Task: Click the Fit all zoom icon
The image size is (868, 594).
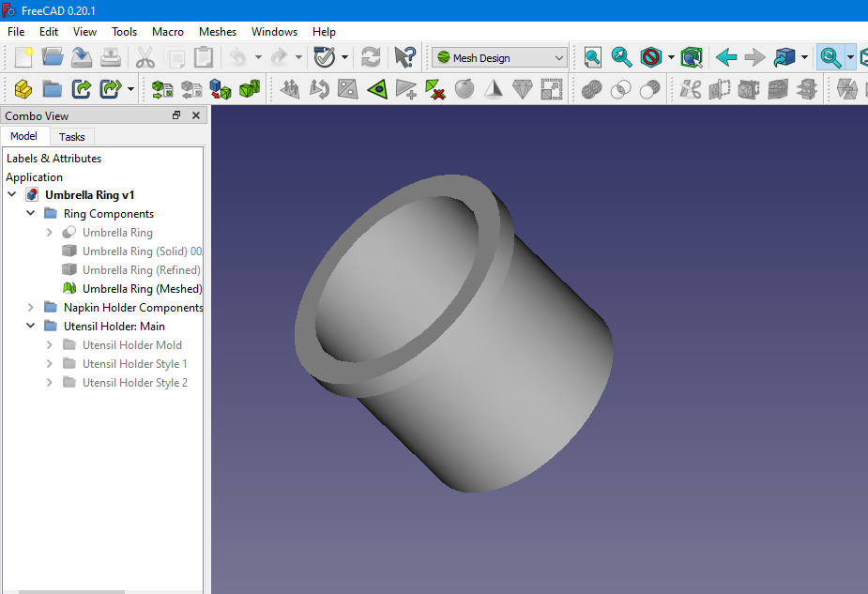Action: coord(593,57)
